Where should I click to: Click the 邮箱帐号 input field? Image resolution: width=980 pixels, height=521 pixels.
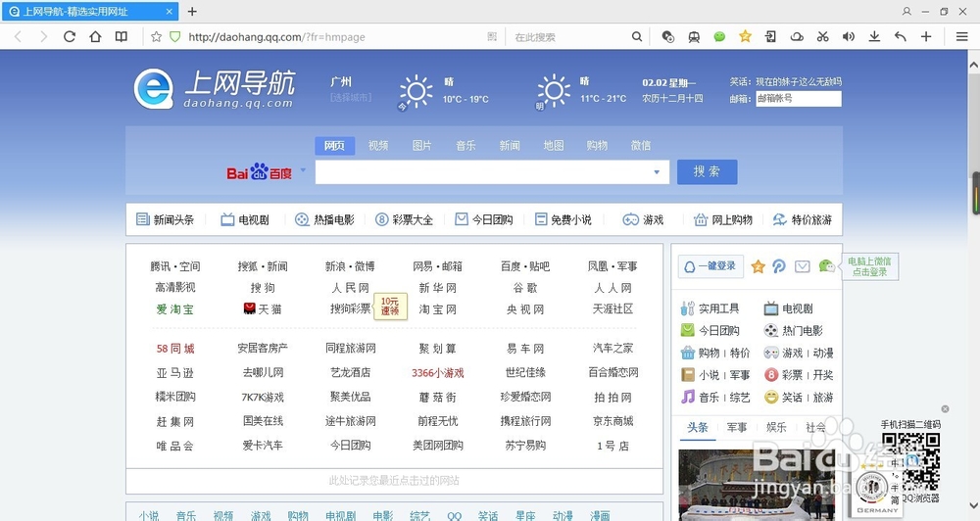point(798,99)
